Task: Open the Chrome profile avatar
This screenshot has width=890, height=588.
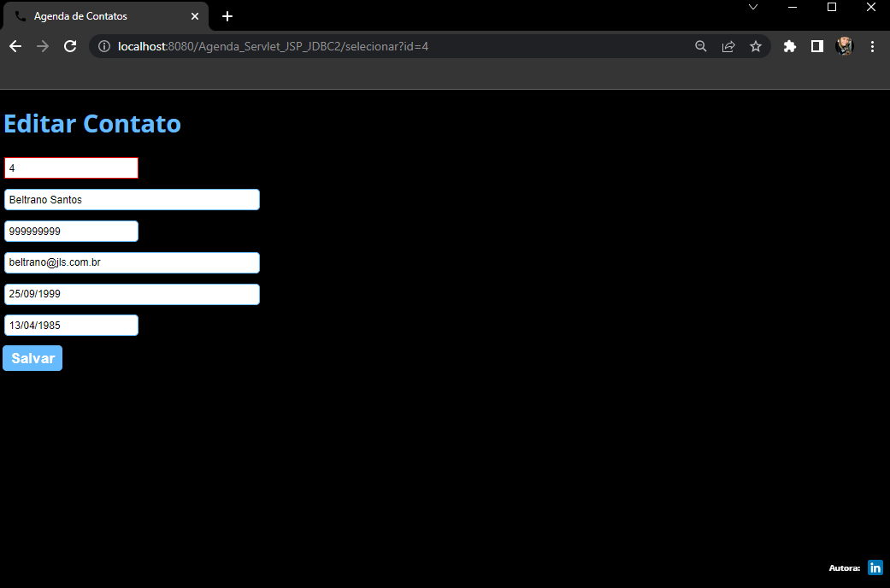Action: click(x=845, y=46)
